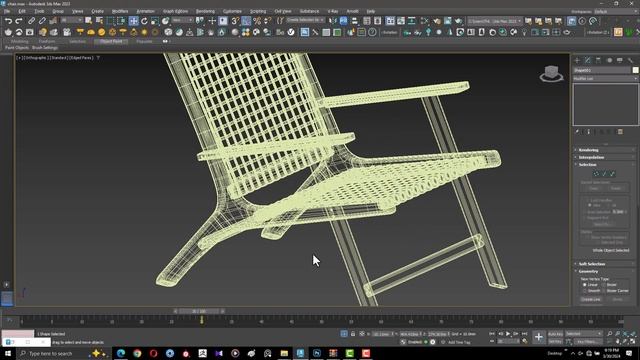640x360 pixels.
Task: Open the Motion tab in Command Panel
Action: [609, 60]
